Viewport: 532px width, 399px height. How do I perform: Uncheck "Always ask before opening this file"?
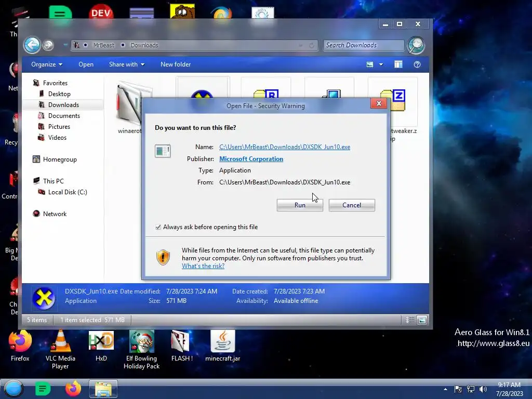[x=158, y=227]
